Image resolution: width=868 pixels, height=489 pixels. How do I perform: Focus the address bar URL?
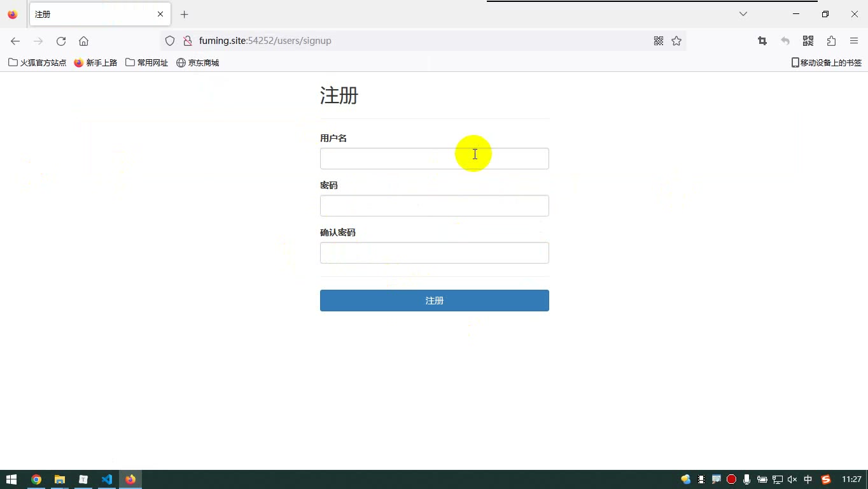[423, 41]
